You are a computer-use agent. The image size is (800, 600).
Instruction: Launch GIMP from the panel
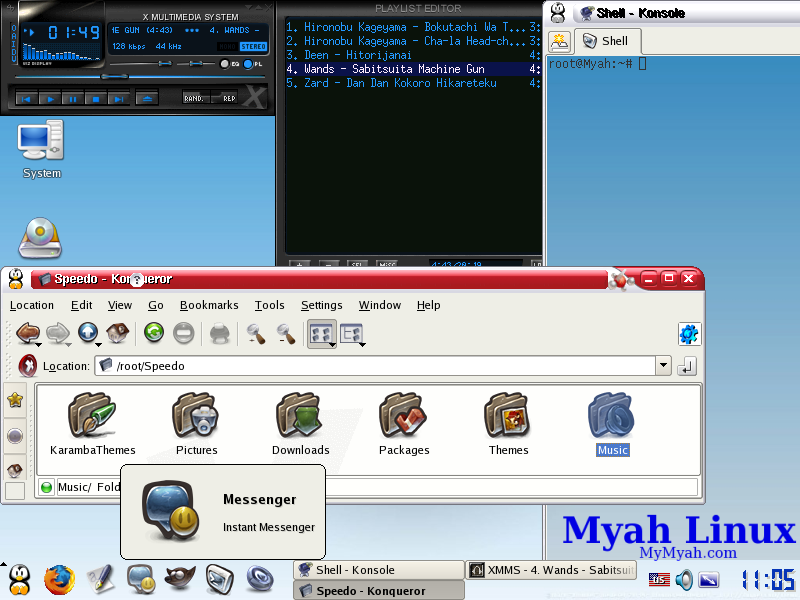pos(180,579)
